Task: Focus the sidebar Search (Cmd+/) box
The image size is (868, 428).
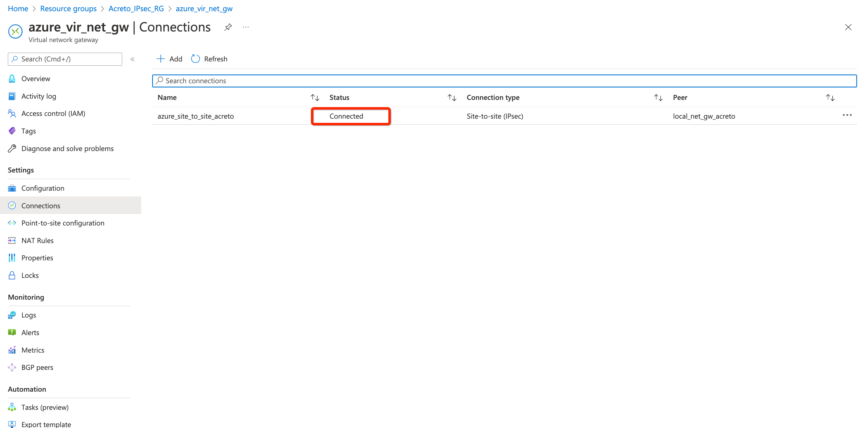Action: (65, 59)
